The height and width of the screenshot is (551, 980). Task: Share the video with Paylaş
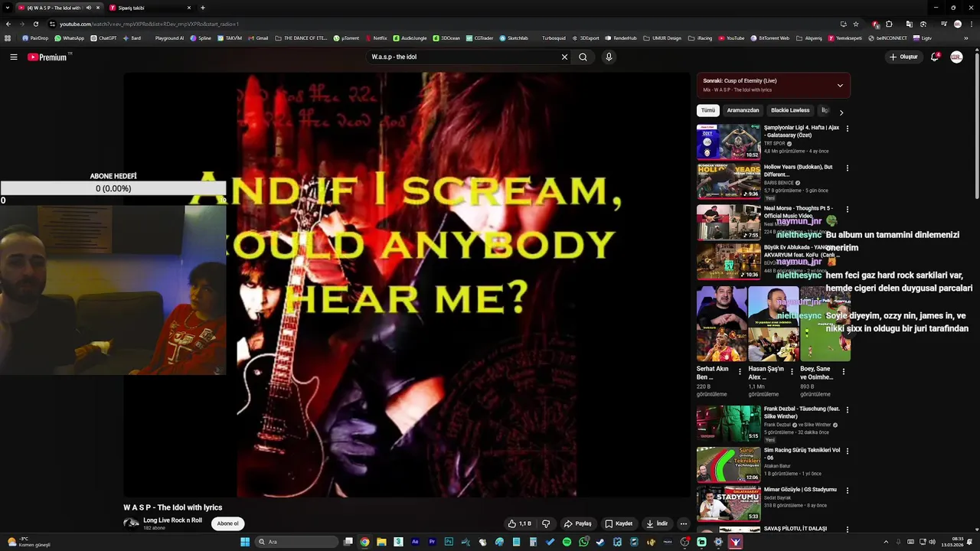577,523
